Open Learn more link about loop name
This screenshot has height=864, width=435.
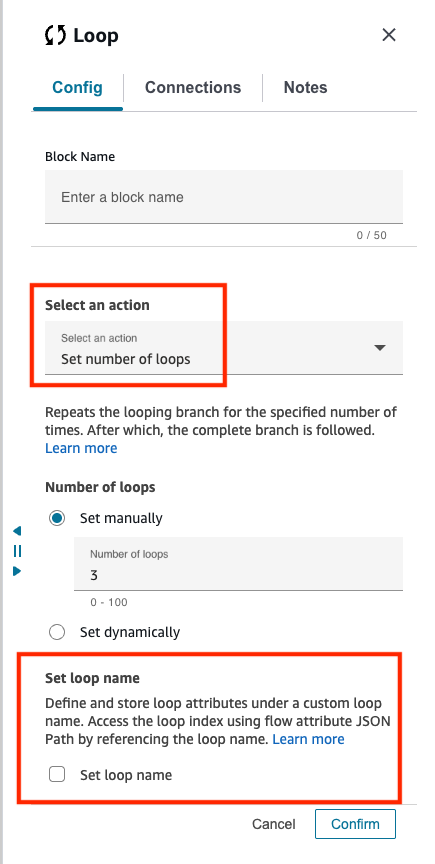click(x=309, y=739)
